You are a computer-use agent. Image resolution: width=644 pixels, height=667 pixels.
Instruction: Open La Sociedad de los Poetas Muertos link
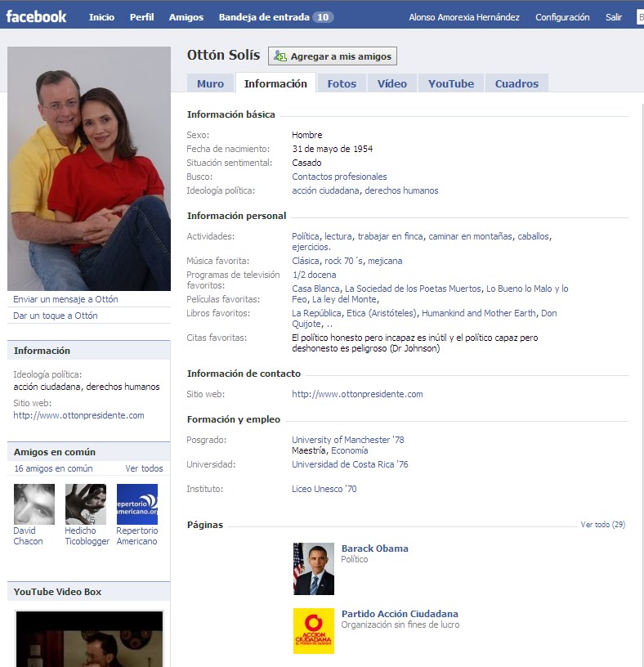point(413,289)
